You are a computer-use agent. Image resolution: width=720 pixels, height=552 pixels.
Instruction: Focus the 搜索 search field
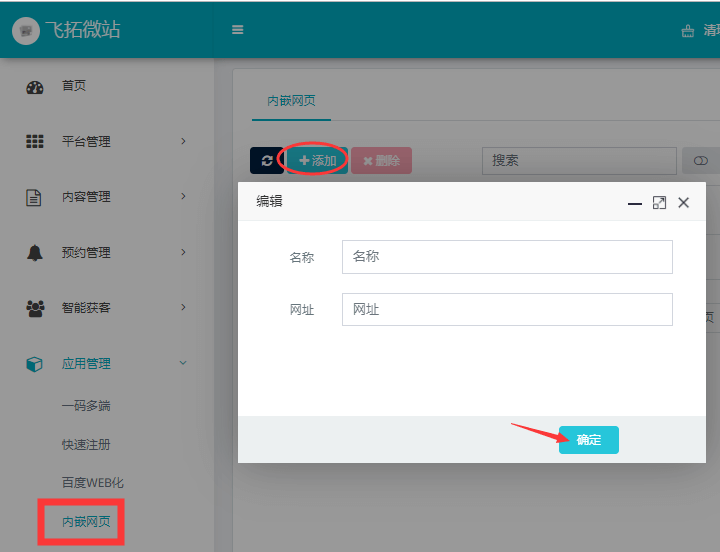click(579, 160)
